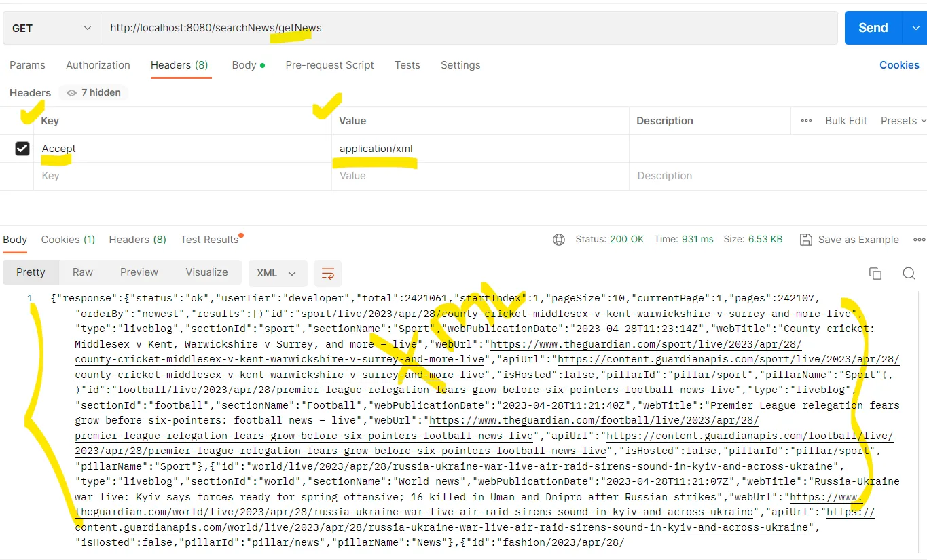This screenshot has height=560, width=927.
Task: Open the response Headers (8) tab
Action: pos(138,240)
